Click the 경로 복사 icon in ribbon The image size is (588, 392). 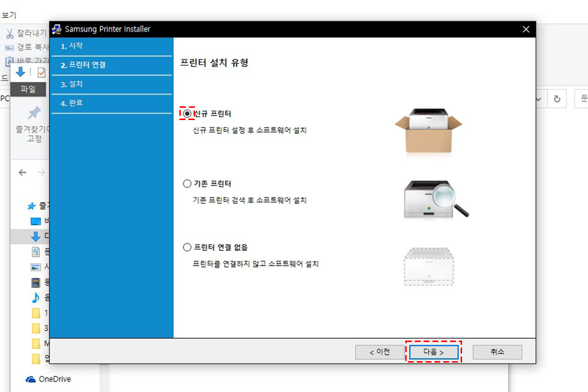tap(9, 48)
